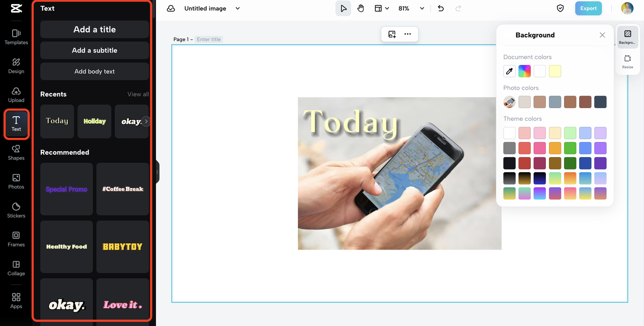644x326 pixels.
Task: Select Healthy Food text template
Action: coord(66,247)
